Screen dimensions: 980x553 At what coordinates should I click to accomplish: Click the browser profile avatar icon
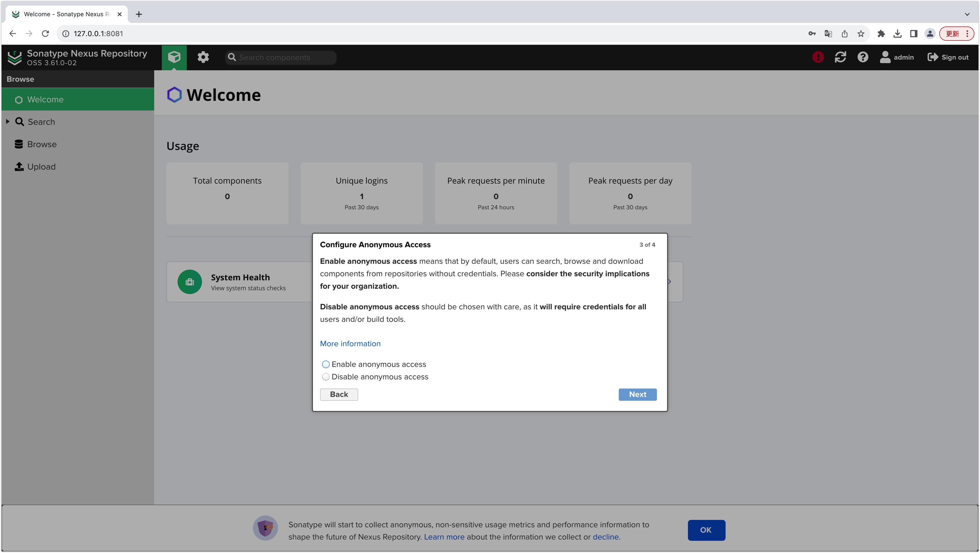pyautogui.click(x=930, y=34)
